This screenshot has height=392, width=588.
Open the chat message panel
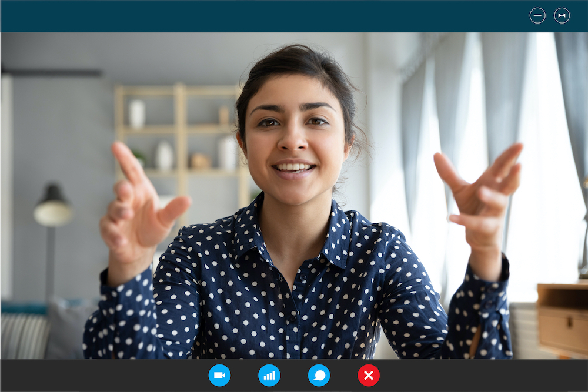tap(319, 375)
